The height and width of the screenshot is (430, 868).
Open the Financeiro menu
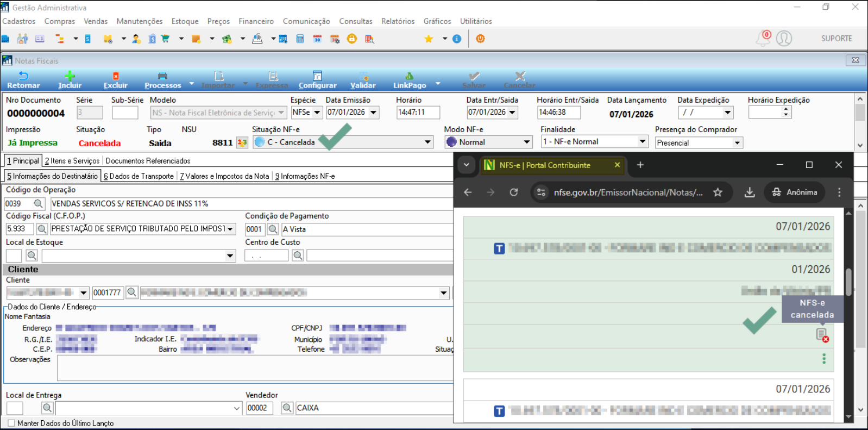point(256,21)
